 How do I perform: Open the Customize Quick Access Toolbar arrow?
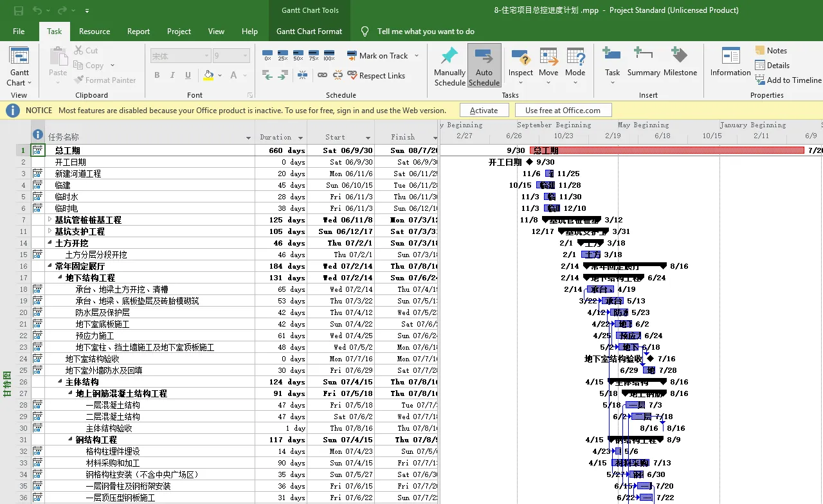[x=87, y=11]
